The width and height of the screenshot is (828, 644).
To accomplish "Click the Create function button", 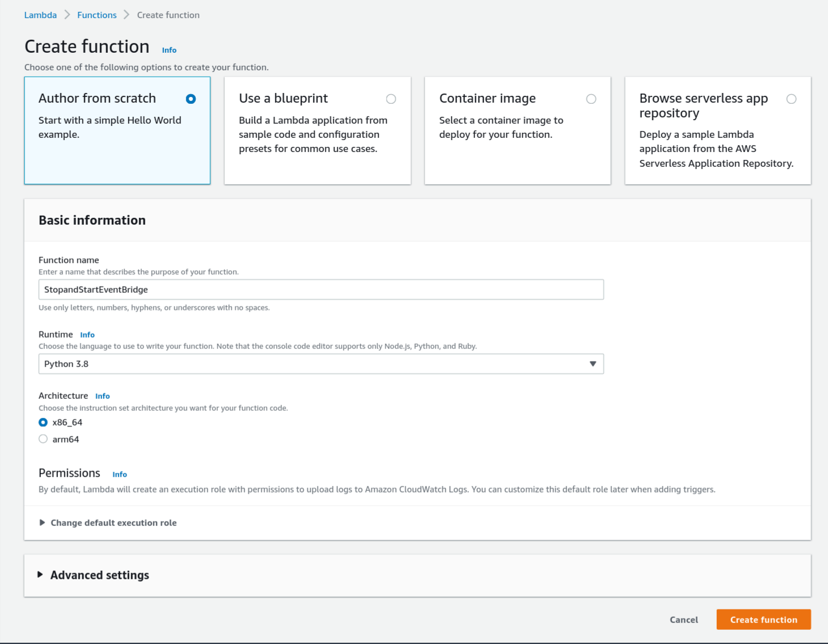I will point(764,620).
